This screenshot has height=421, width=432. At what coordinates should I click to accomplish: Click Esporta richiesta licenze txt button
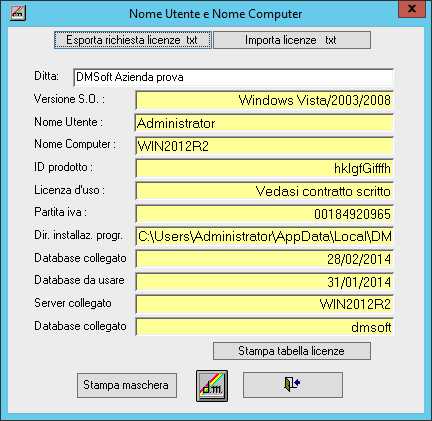point(132,40)
